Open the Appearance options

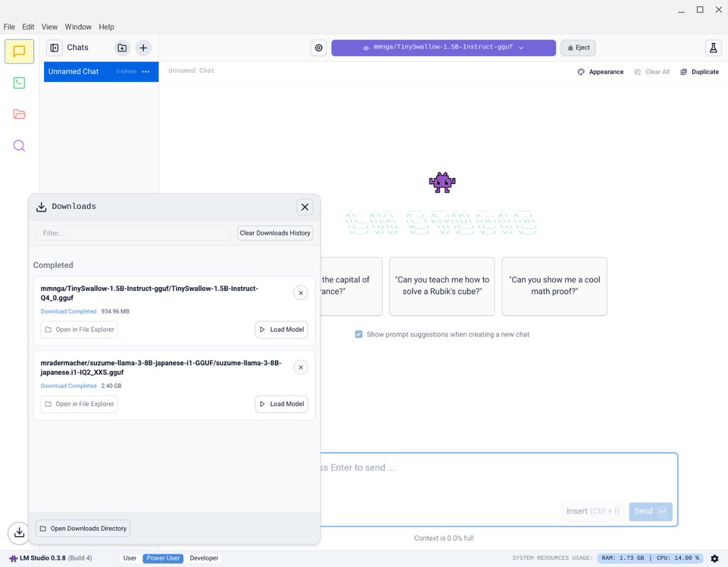point(601,72)
